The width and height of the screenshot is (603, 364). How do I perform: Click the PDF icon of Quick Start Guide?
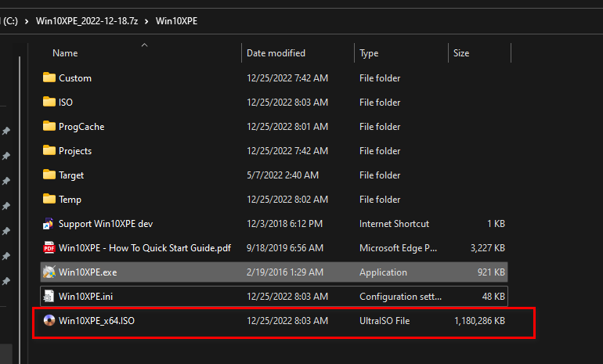(x=49, y=248)
